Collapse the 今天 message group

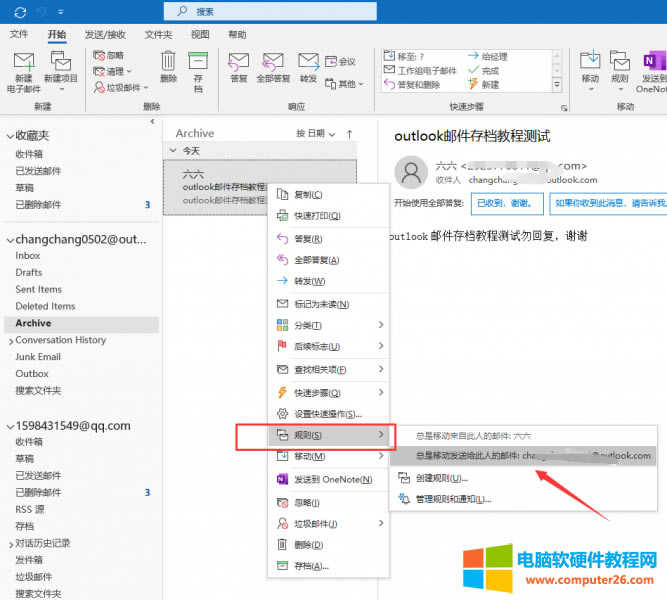pyautogui.click(x=173, y=150)
